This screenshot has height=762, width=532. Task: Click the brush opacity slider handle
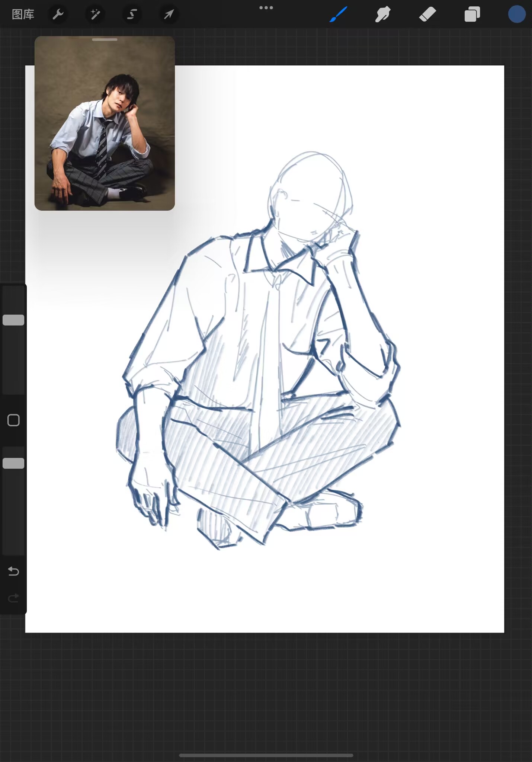click(x=13, y=463)
